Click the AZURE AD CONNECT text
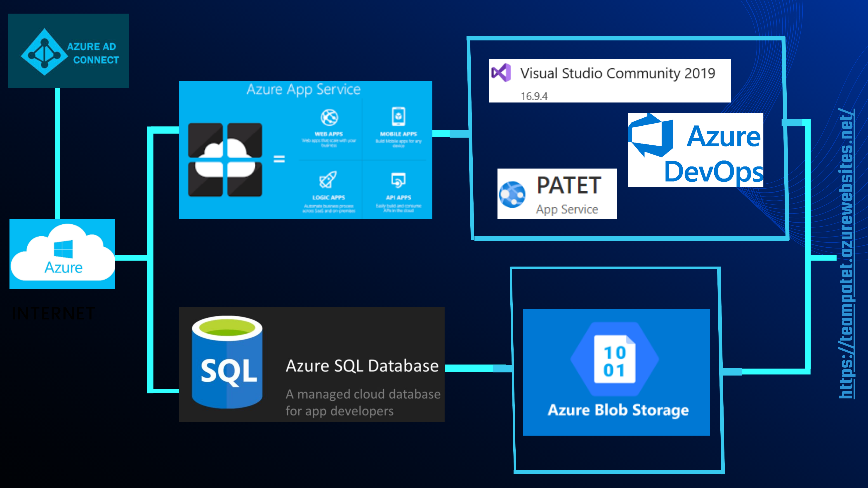The image size is (868, 488). point(93,53)
